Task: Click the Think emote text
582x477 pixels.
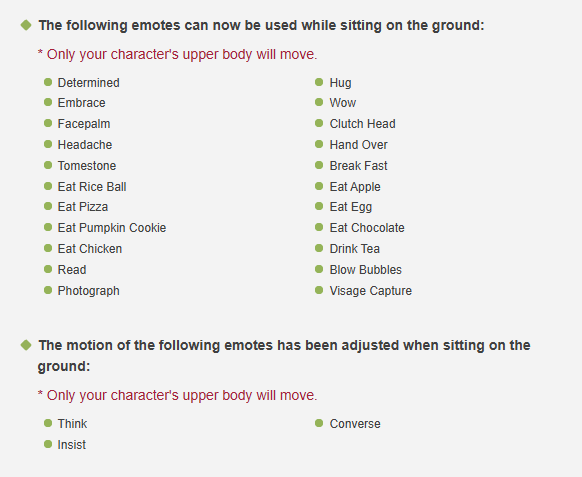Action: pos(72,424)
